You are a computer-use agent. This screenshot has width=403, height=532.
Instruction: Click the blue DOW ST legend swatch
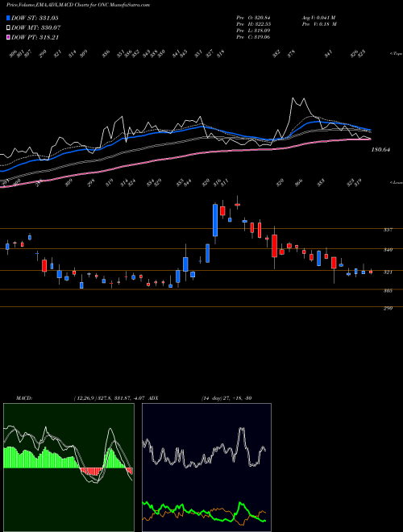tap(9, 18)
